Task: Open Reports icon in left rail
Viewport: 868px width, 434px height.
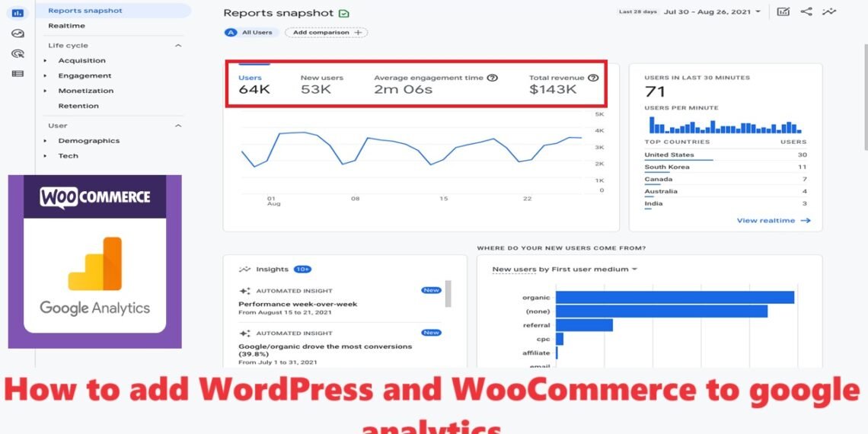Action: tap(18, 13)
